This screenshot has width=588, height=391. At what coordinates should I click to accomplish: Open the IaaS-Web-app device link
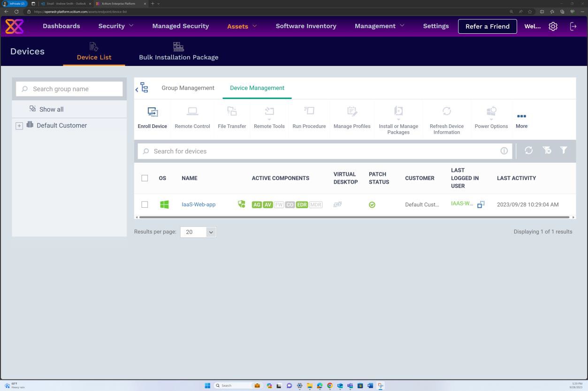tap(198, 204)
